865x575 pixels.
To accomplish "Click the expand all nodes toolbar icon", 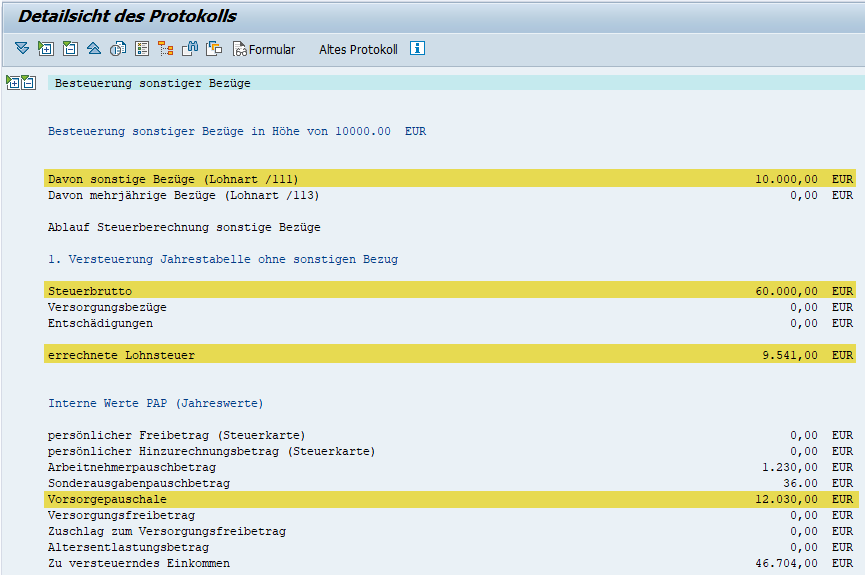I will pyautogui.click(x=46, y=49).
